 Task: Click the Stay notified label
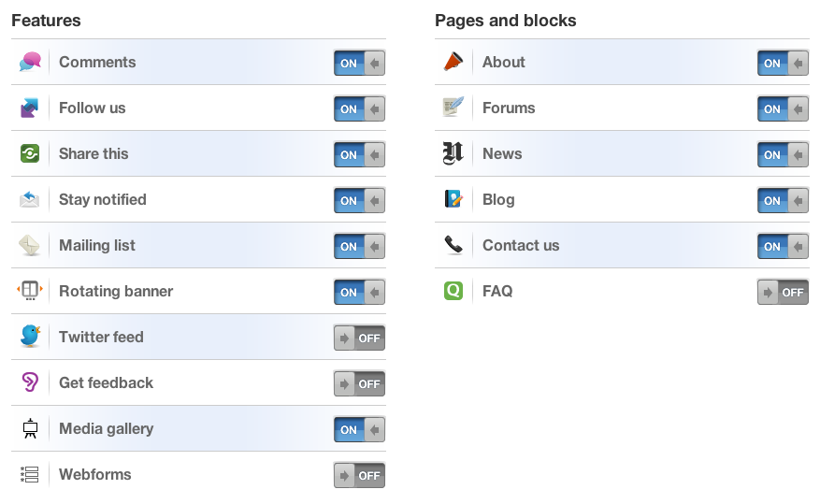pyautogui.click(x=103, y=200)
